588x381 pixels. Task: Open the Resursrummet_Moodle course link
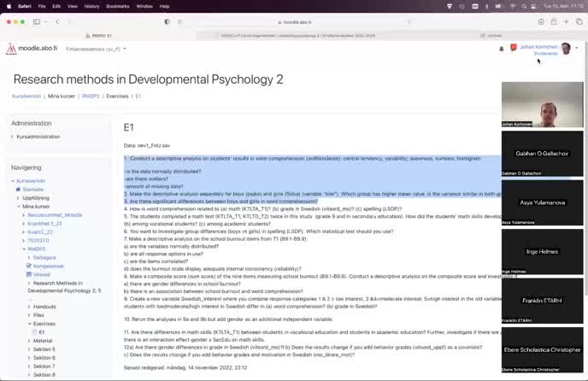coord(56,215)
